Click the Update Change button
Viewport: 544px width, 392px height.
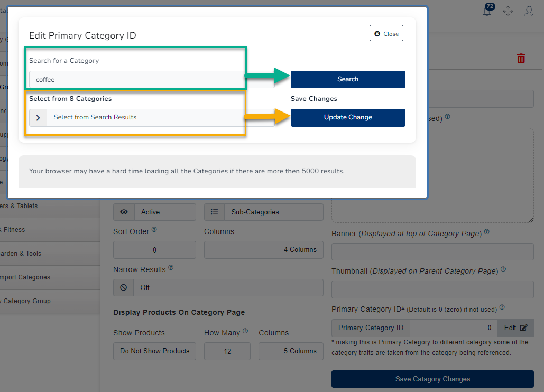[348, 118]
